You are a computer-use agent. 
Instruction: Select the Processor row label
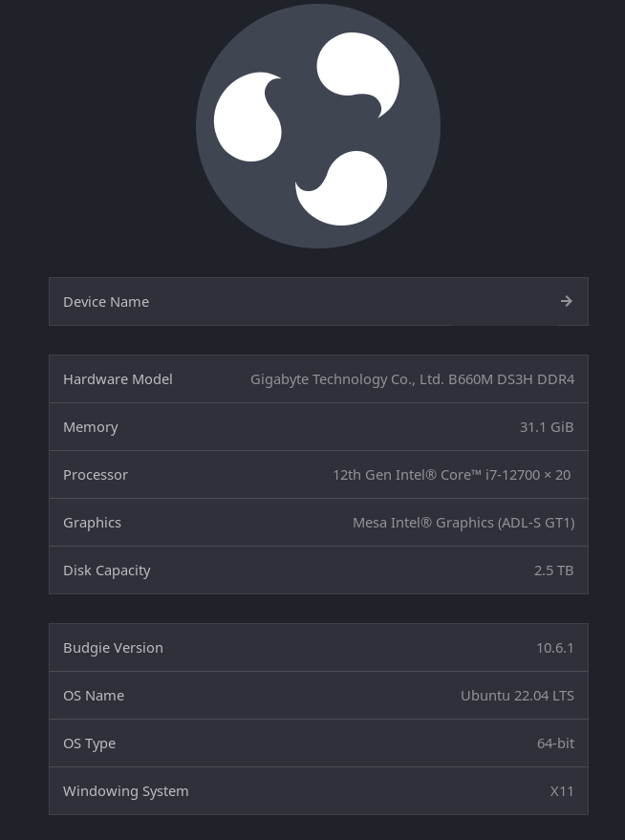coord(96,475)
